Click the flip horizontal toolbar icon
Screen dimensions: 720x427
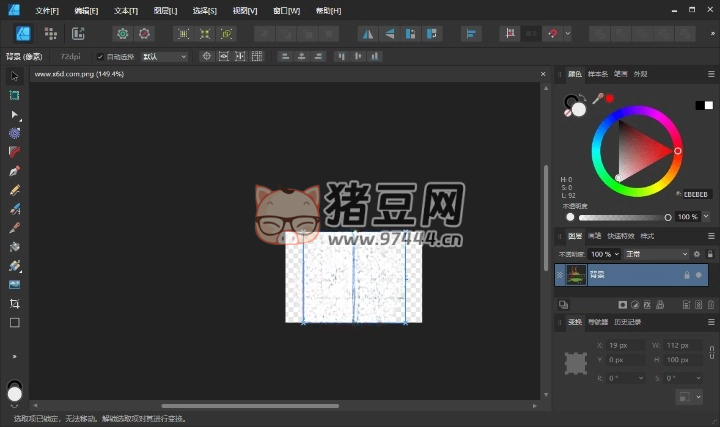point(367,33)
